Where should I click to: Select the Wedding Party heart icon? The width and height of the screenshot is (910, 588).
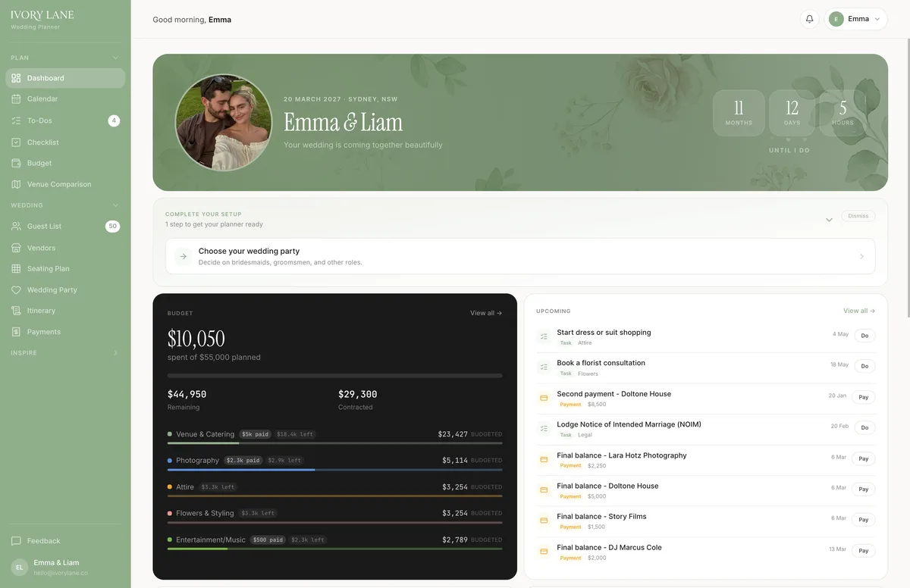click(x=17, y=289)
